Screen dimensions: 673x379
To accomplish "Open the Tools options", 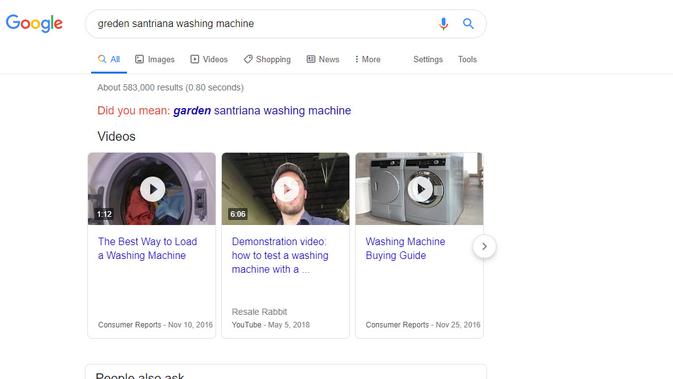I will click(x=467, y=59).
